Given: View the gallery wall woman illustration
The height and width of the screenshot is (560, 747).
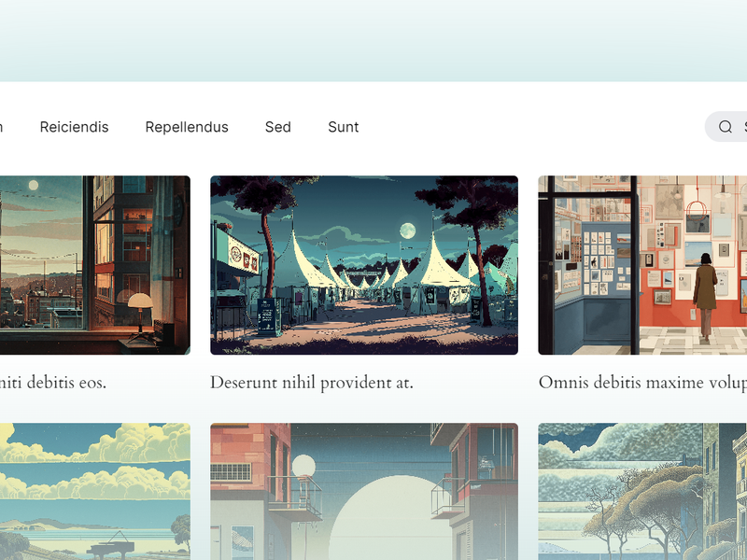Looking at the screenshot, I should coord(642,265).
